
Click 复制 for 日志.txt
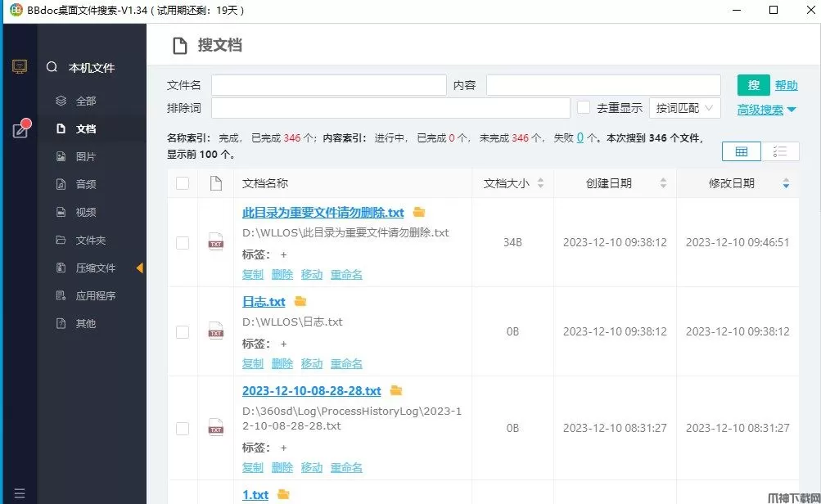coord(253,363)
